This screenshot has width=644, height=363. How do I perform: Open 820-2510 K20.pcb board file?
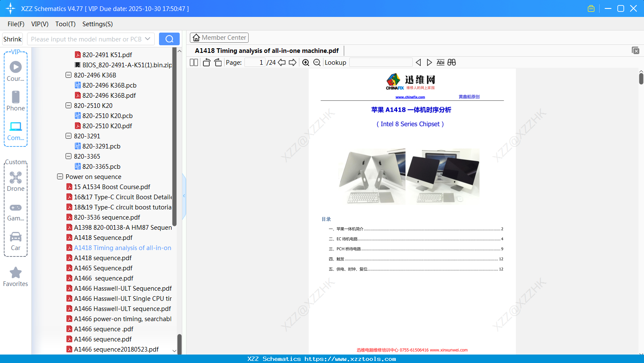[104, 116]
